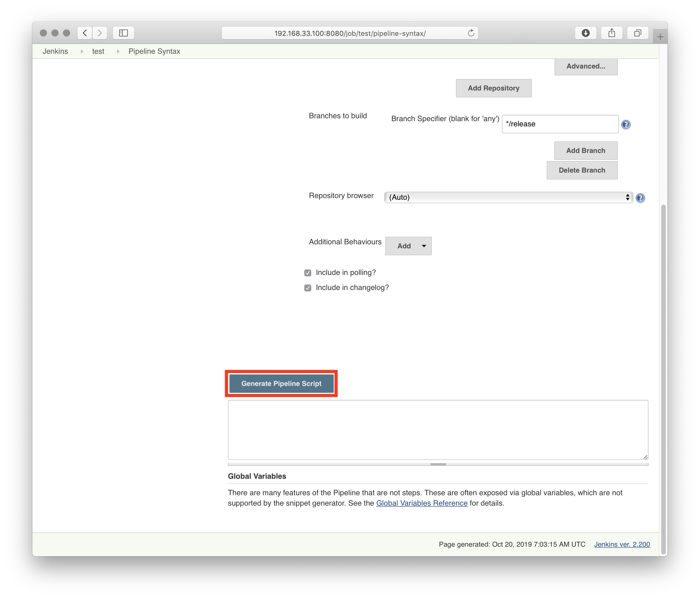Open Jenkins ver. 2.200 link
The height and width of the screenshot is (599, 700).
click(x=622, y=544)
